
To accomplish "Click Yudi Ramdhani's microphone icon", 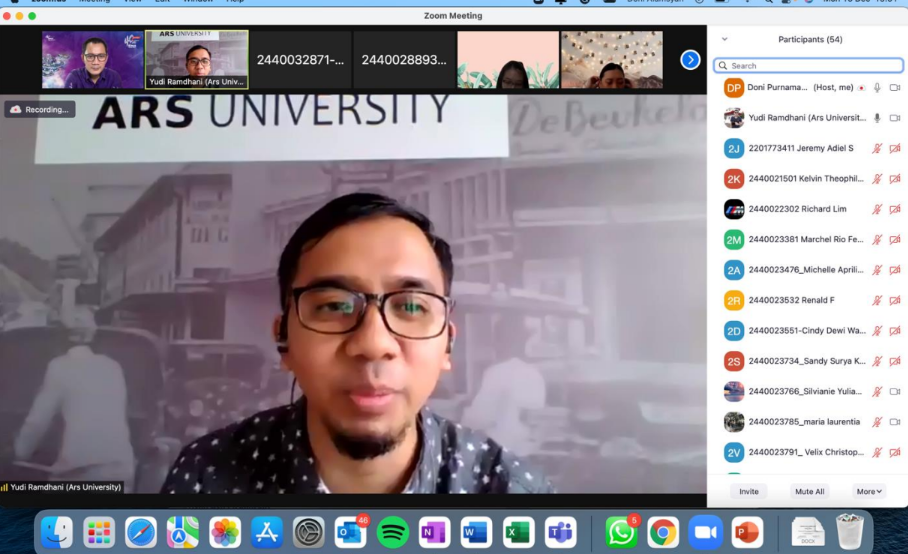I will (x=877, y=118).
